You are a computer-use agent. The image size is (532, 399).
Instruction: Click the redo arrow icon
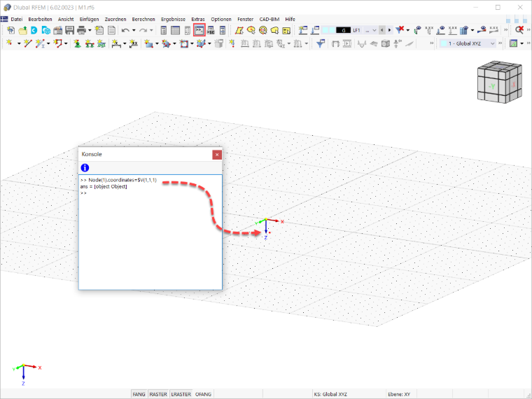click(x=143, y=31)
